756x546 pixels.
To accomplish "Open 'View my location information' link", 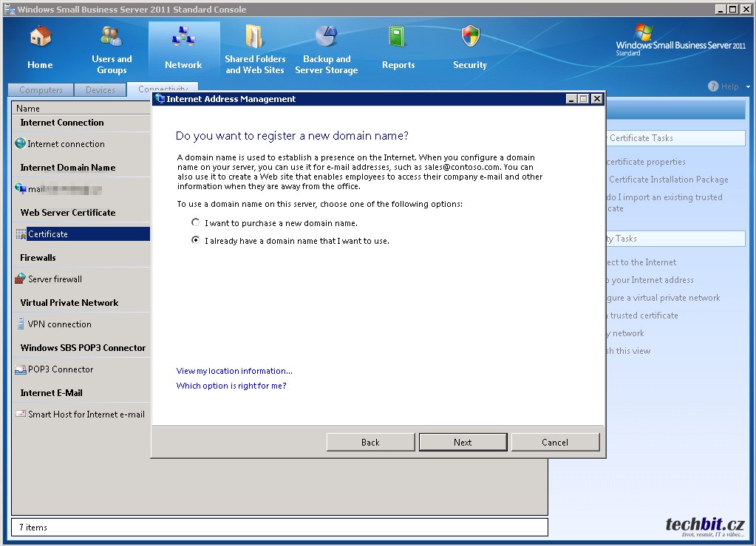I will [234, 371].
